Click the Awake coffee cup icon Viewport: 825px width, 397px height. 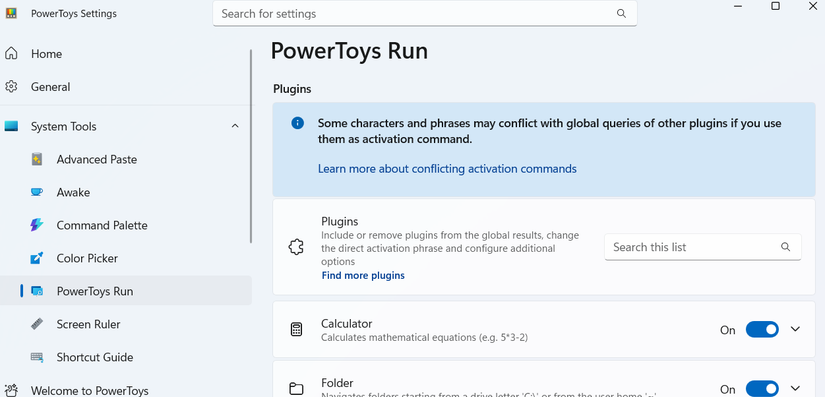37,192
